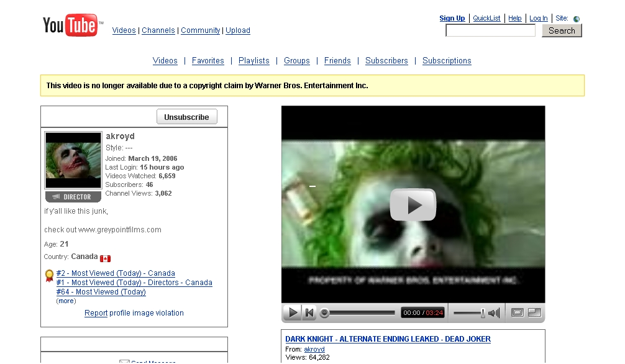The image size is (625, 364).
Task: Open the site language globe icon
Action: click(577, 19)
